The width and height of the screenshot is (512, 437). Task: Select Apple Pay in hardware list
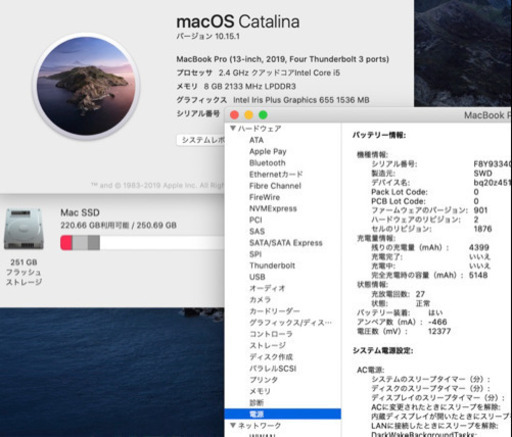[x=268, y=151]
